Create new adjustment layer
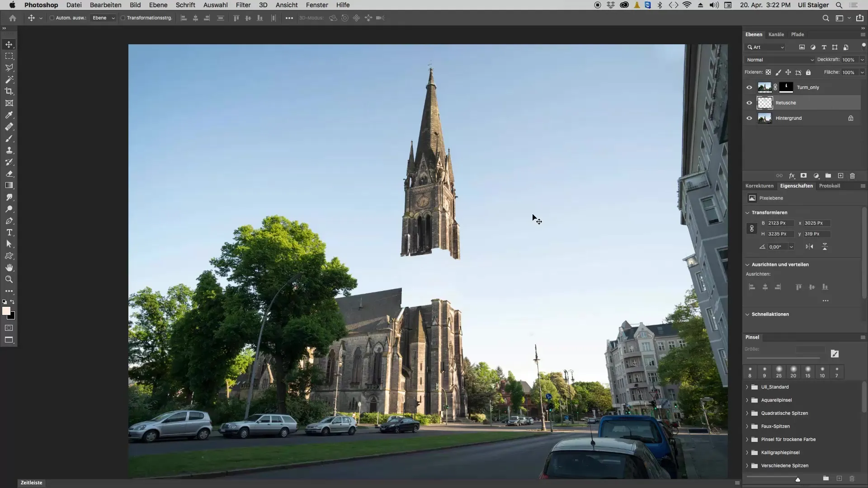868x488 pixels. pyautogui.click(x=816, y=175)
